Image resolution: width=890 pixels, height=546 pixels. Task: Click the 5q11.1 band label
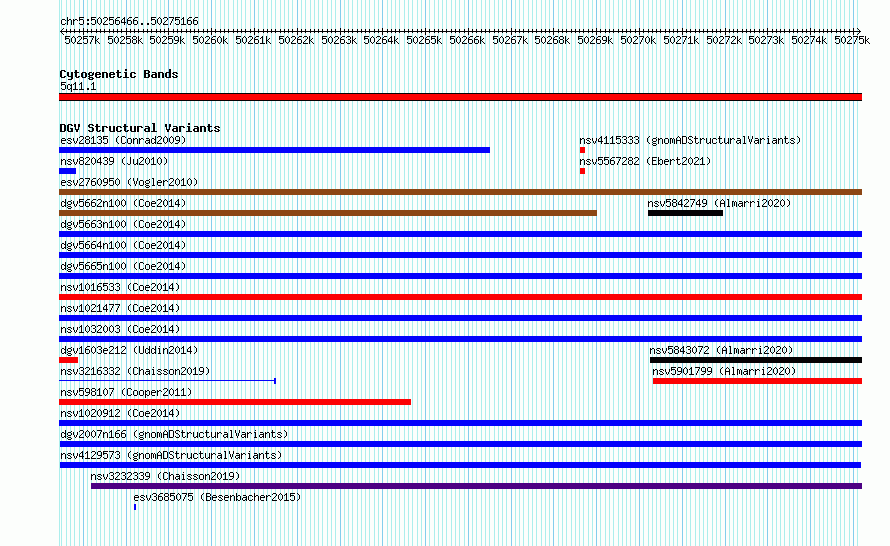coord(78,86)
